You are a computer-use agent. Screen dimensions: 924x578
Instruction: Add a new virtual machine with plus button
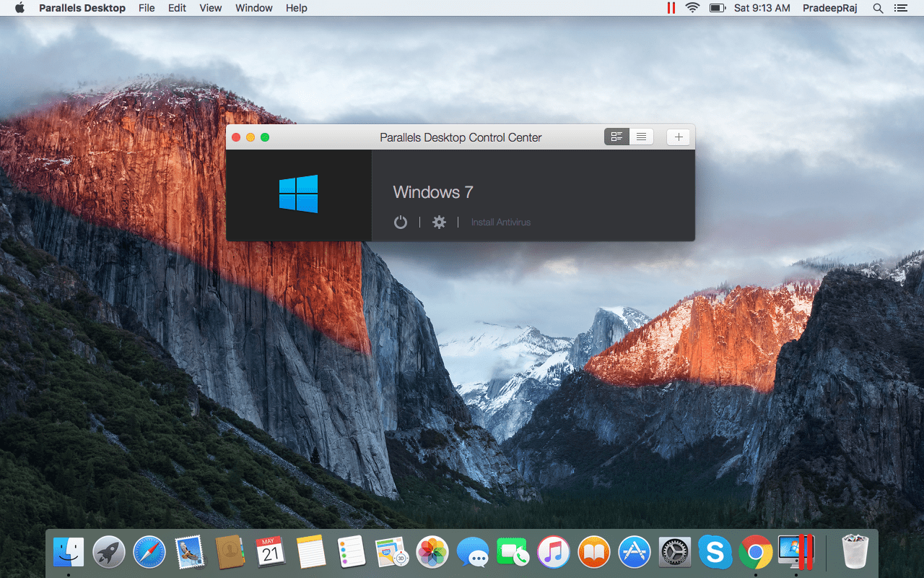(x=679, y=137)
